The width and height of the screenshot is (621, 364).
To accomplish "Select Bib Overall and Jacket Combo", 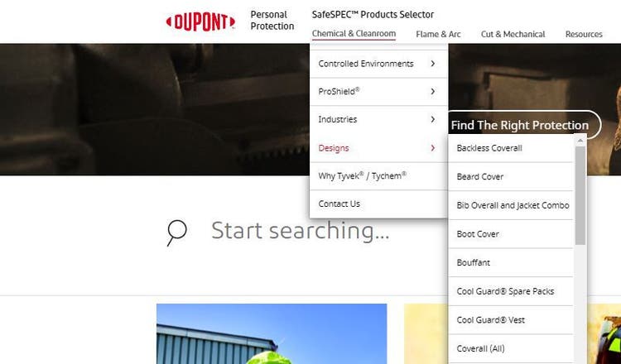I will click(511, 205).
